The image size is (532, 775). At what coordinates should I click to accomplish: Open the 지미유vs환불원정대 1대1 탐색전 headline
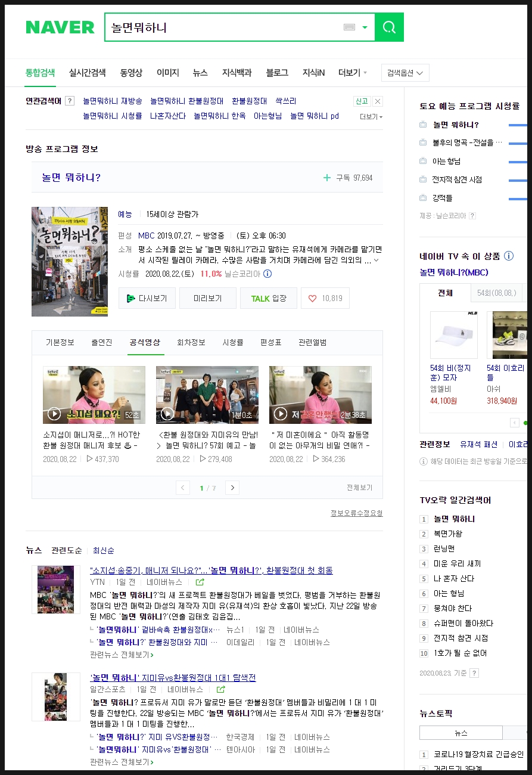point(173,678)
